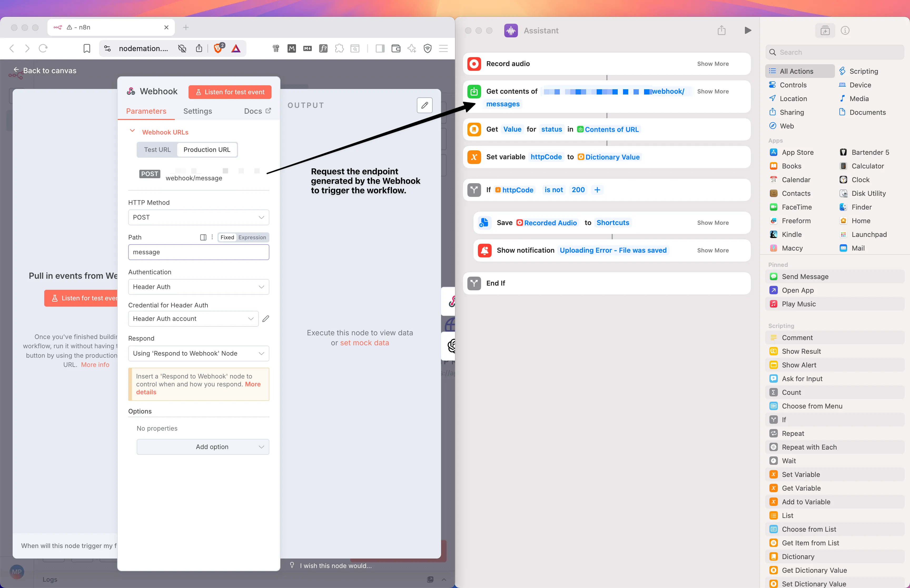Click the Get contents of URL icon
The height and width of the screenshot is (588, 910).
coord(474,92)
